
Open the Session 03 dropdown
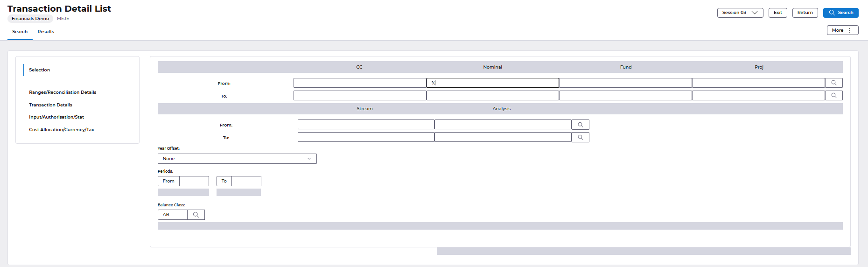pos(740,13)
